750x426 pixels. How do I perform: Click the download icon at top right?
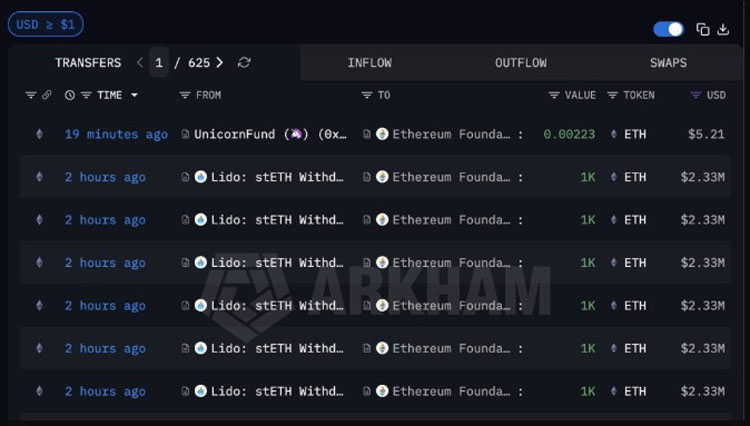(723, 30)
